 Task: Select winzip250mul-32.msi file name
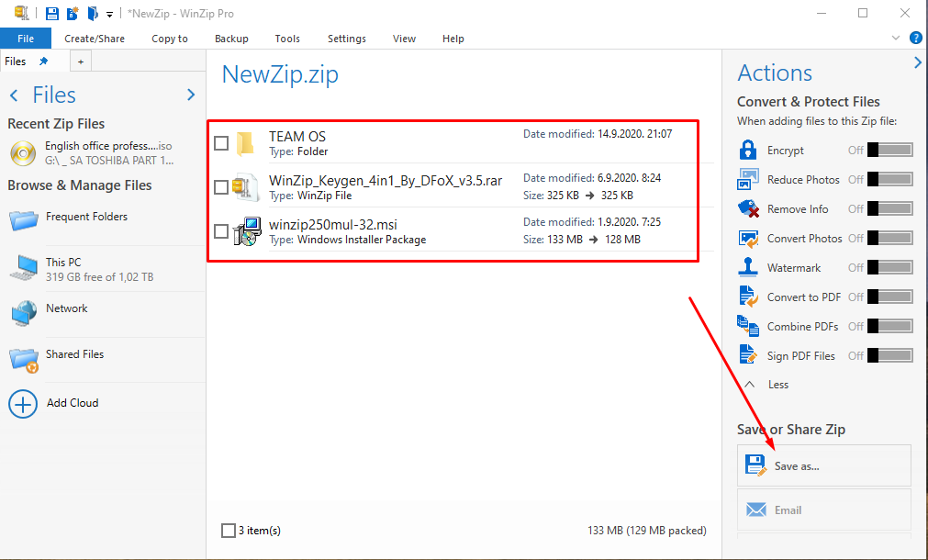[332, 225]
